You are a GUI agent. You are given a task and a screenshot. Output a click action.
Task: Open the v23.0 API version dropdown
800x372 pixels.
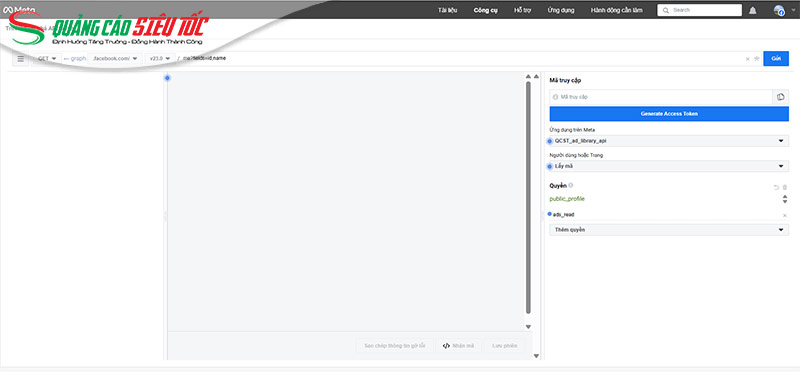point(160,59)
